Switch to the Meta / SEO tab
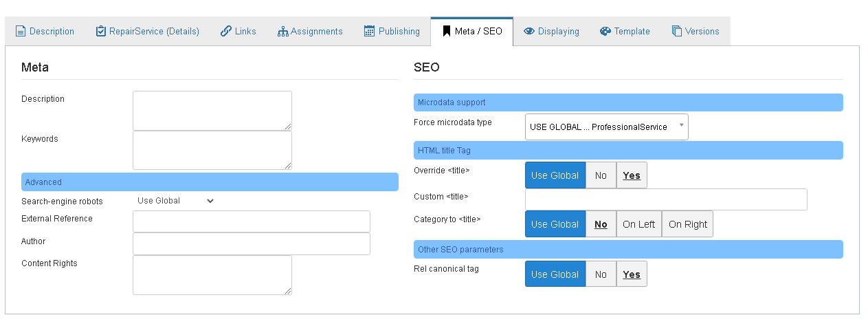 tap(472, 32)
